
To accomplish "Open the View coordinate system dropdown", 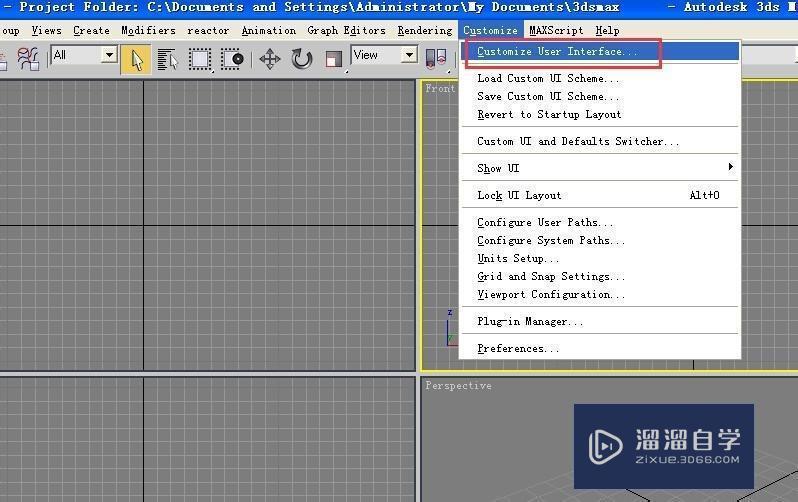I will coord(409,55).
